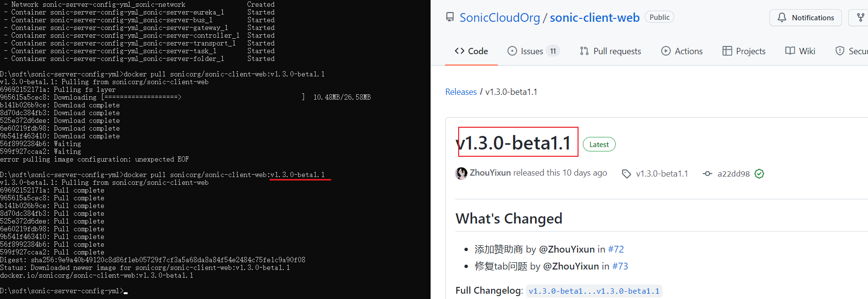This screenshot has width=868, height=299.
Task: Open ZhouYixun author profile link
Action: [490, 173]
